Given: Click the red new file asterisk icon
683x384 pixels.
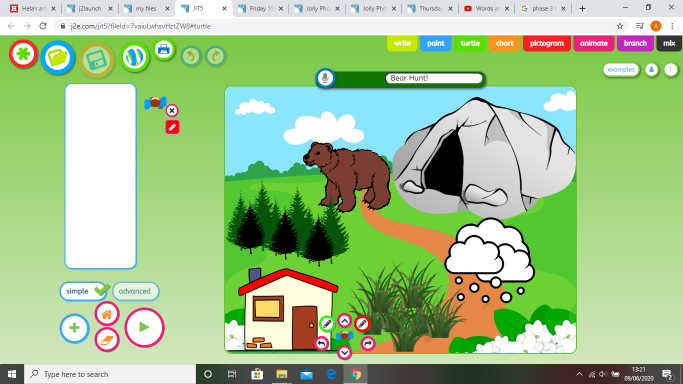Looking at the screenshot, I should pyautogui.click(x=23, y=54).
